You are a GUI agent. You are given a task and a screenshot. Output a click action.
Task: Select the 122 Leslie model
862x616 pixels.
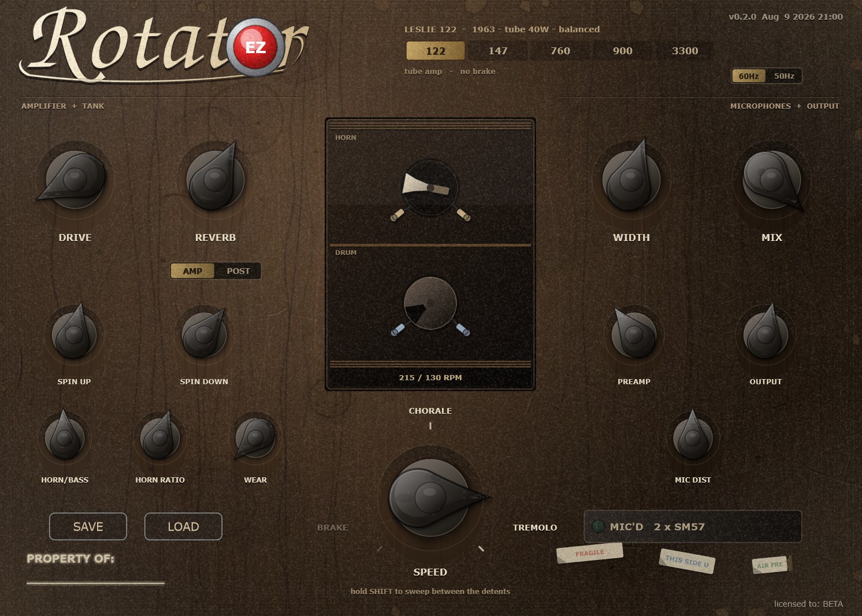click(436, 51)
